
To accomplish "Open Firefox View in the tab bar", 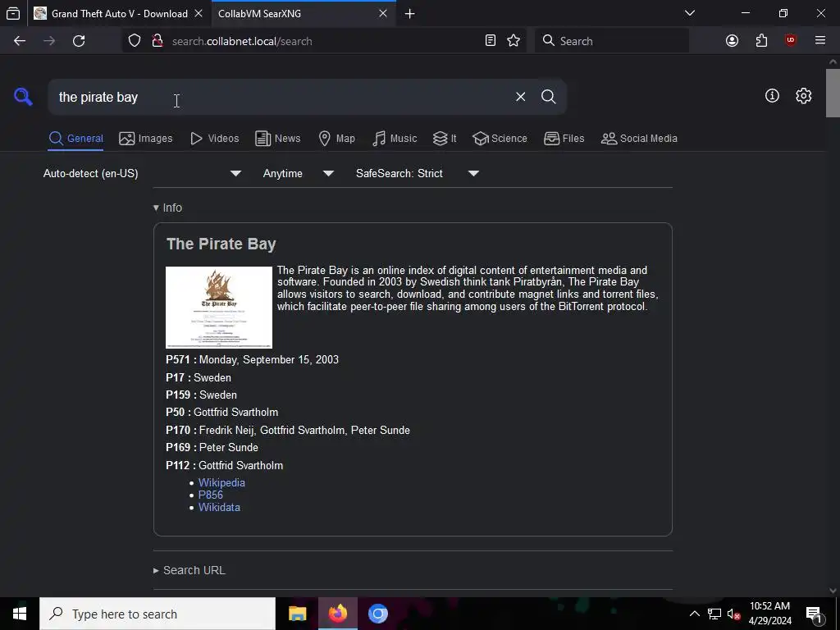I will click(13, 13).
